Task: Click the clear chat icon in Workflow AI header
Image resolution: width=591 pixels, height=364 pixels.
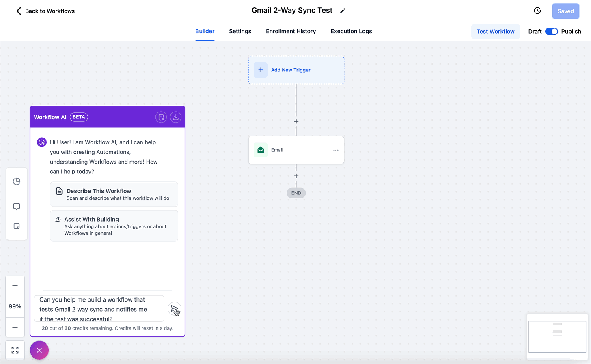Action: coord(161,117)
